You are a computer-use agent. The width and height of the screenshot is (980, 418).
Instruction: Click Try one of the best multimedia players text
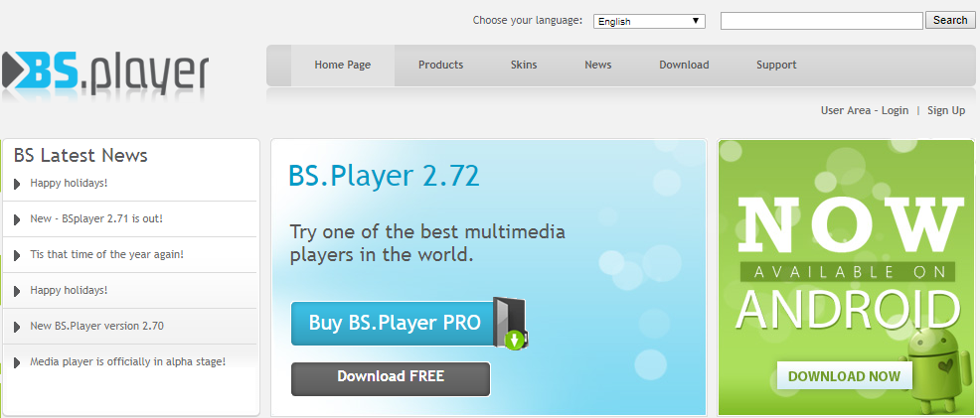pos(427,243)
